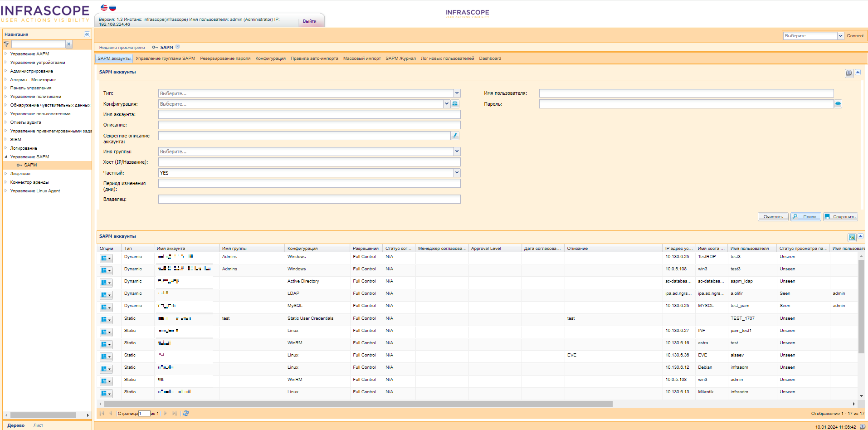The image size is (868, 430).
Task: Open options menu for the TestRDP row
Action: click(x=106, y=258)
